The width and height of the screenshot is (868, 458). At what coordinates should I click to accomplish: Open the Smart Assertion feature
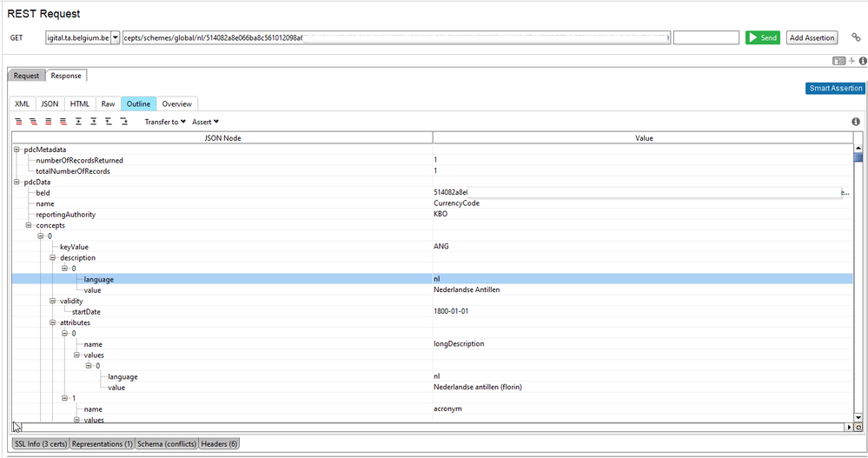coord(834,88)
